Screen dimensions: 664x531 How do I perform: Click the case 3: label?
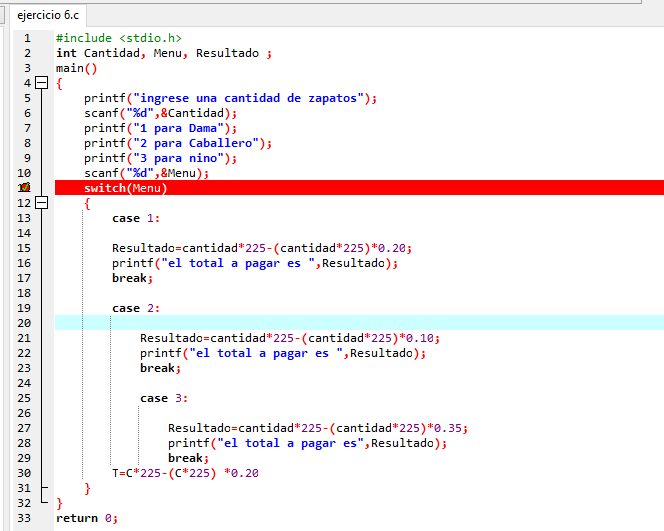tap(164, 398)
